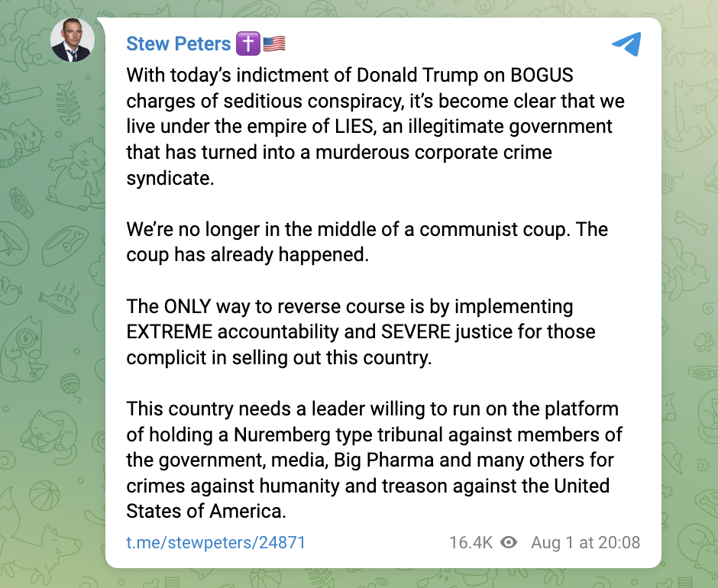Click the paragraph starting "This country needs"
This screenshot has width=718, height=588.
pos(374,460)
